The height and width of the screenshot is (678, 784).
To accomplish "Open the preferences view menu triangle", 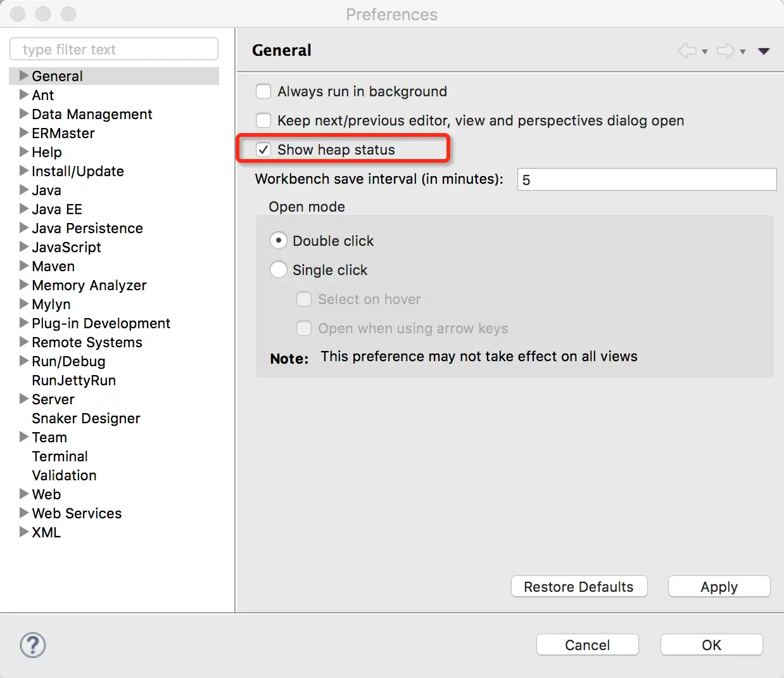I will 764,51.
